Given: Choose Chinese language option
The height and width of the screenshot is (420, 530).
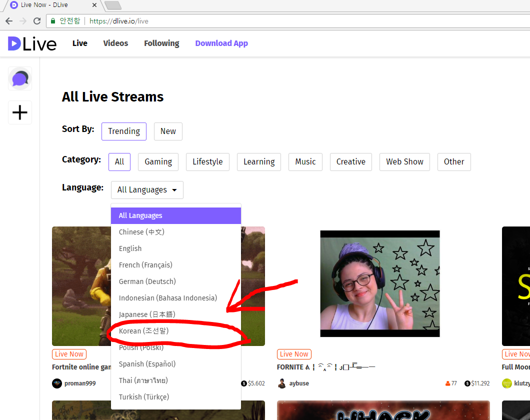Looking at the screenshot, I should pyautogui.click(x=176, y=232).
